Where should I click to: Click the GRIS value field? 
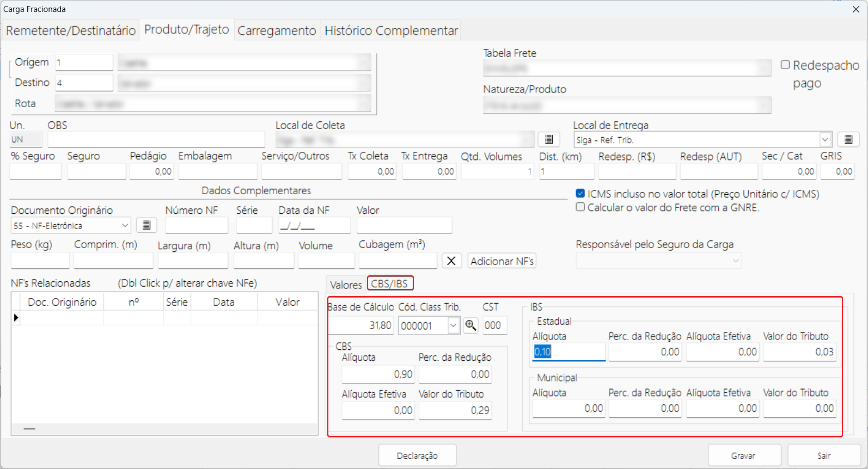(838, 171)
